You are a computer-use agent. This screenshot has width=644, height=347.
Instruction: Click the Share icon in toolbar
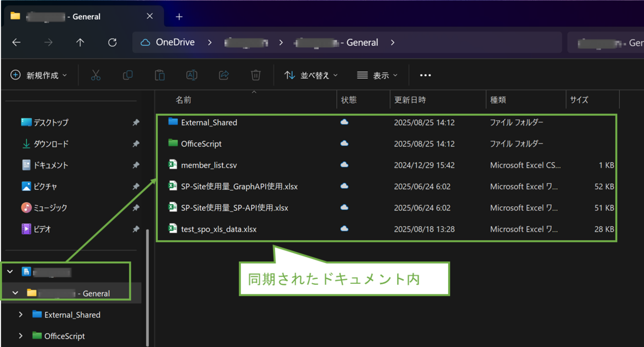(224, 75)
